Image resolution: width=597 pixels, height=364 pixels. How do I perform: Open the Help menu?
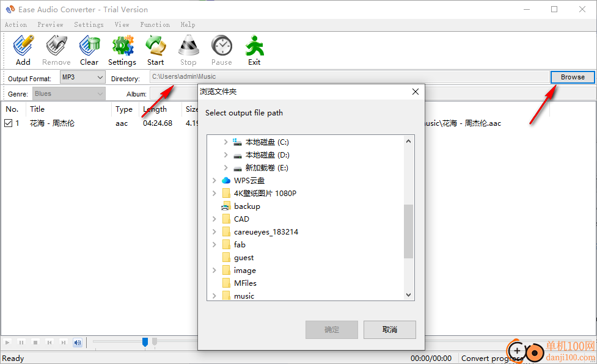(x=188, y=24)
